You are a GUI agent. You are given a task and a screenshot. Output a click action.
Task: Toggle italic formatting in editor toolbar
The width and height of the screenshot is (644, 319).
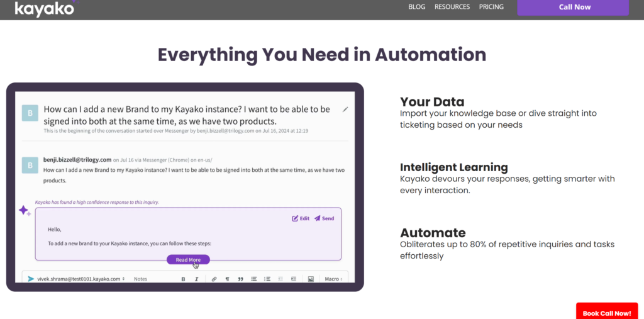tap(197, 279)
